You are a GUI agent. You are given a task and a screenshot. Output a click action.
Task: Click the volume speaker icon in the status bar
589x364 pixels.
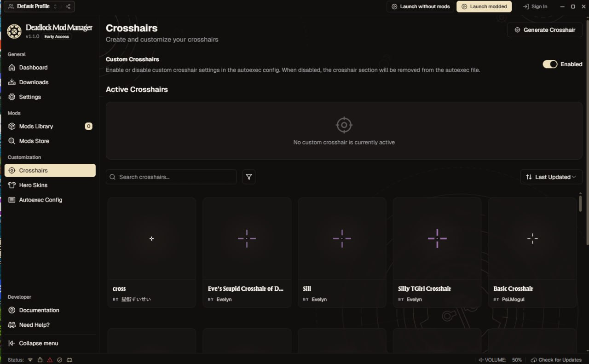[481, 360]
